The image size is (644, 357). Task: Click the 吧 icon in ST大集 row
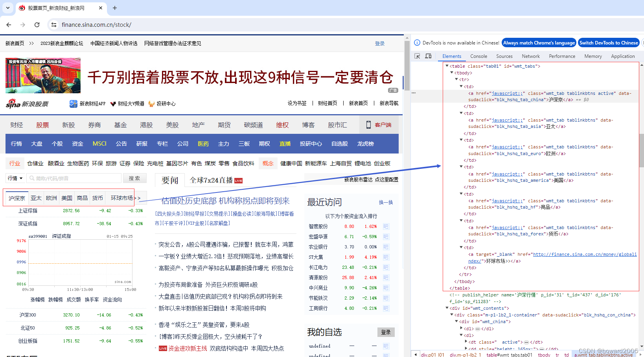click(386, 257)
